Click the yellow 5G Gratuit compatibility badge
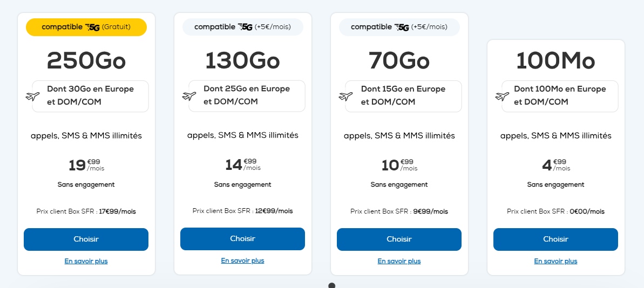Image resolution: width=644 pixels, height=288 pixels. [86, 27]
